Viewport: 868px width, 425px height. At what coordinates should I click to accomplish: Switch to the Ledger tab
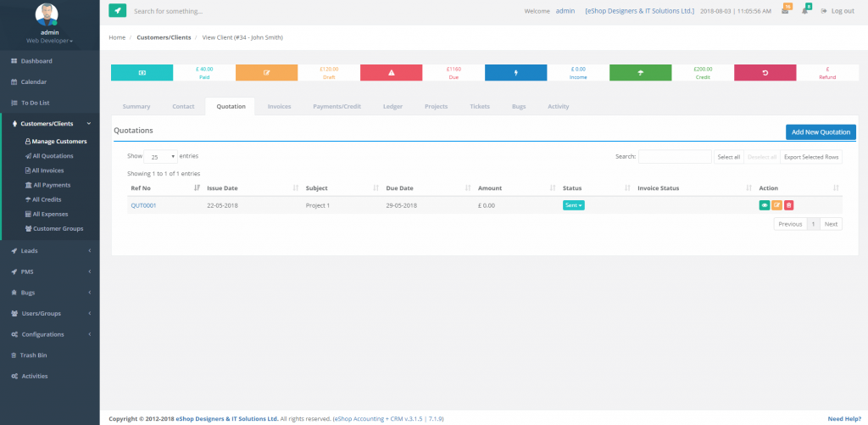392,107
